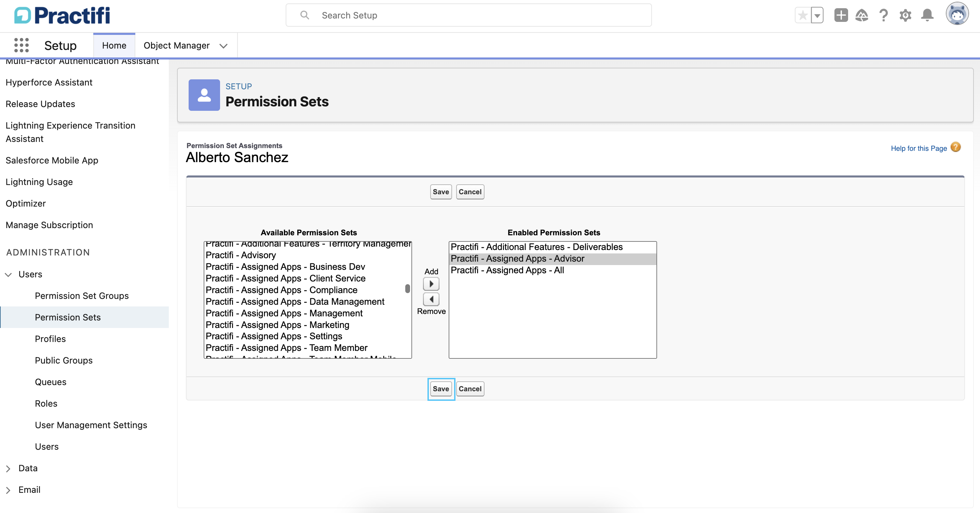Click the Practifi logo
Image resolution: width=980 pixels, height=513 pixels.
[62, 15]
